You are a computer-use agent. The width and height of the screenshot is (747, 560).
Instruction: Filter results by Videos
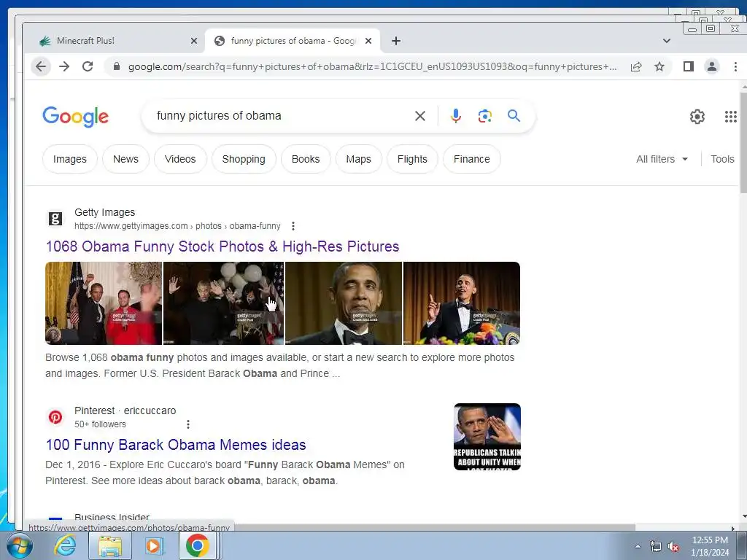(x=180, y=159)
